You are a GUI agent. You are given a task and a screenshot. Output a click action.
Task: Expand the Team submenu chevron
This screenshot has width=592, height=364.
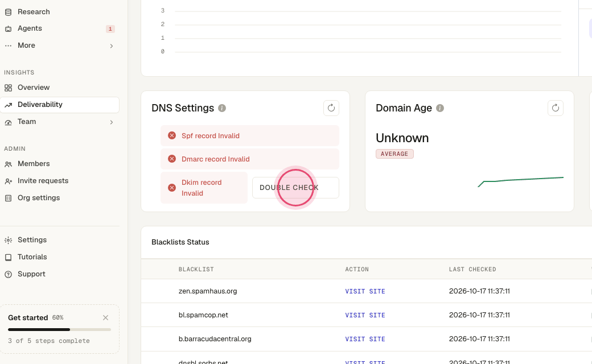pos(112,122)
